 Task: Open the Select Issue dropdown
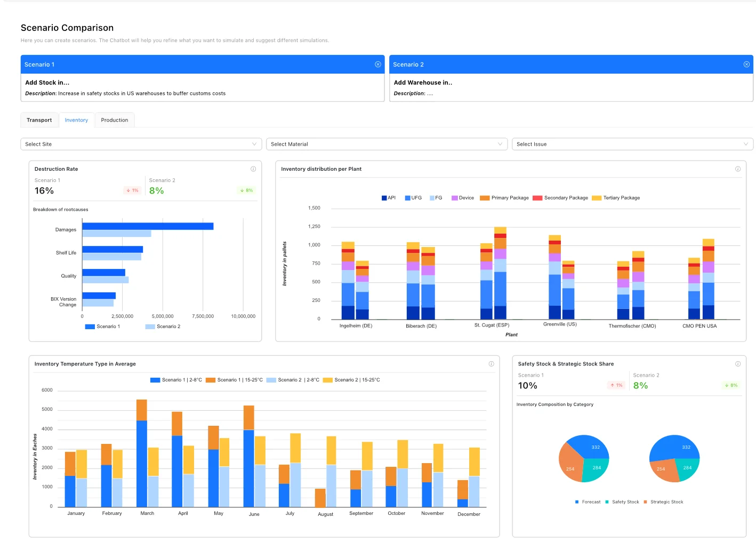point(632,144)
